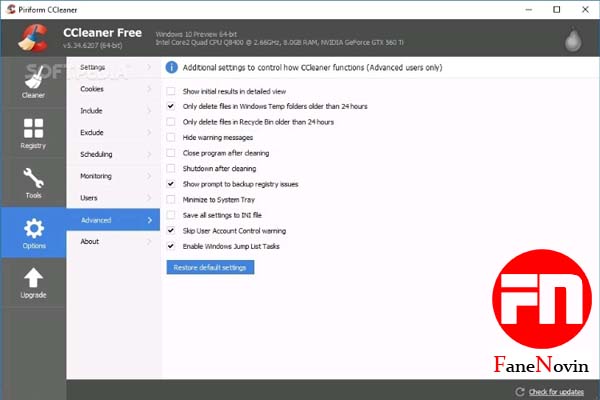600x400 pixels.
Task: Click the refresh icon beside Check for updates
Action: coord(520,392)
